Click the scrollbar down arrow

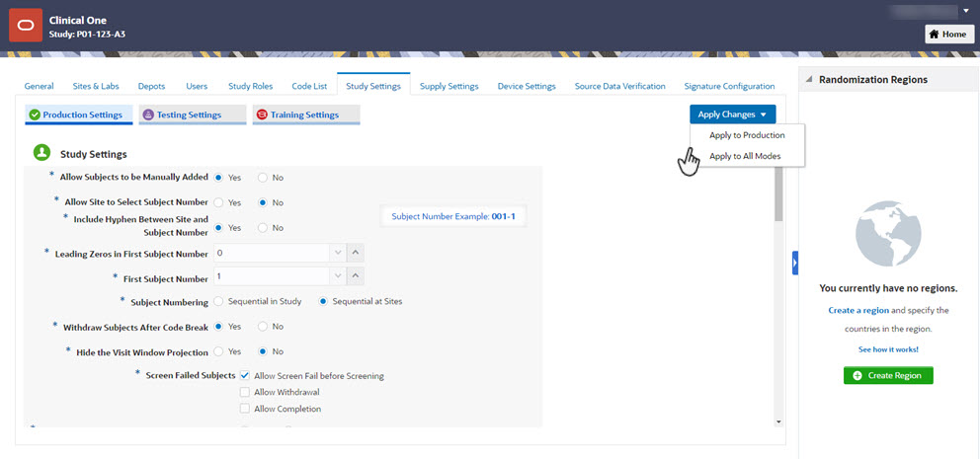pos(778,422)
